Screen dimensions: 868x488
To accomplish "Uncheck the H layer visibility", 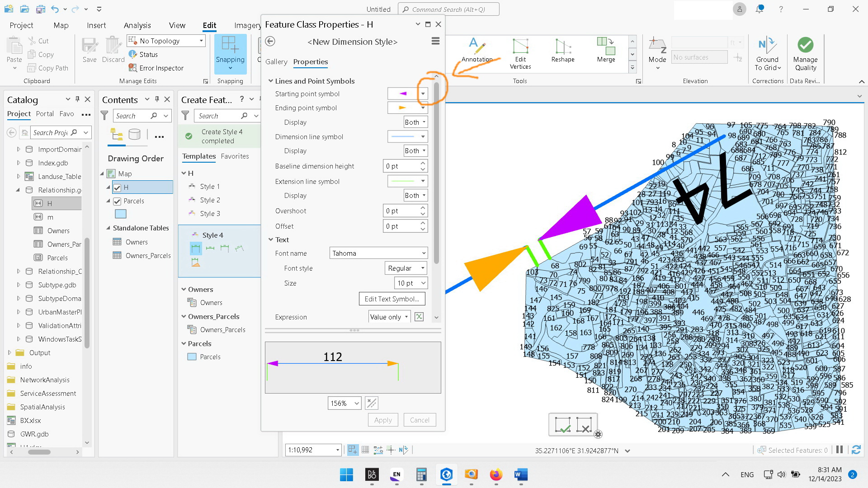I will tap(117, 187).
